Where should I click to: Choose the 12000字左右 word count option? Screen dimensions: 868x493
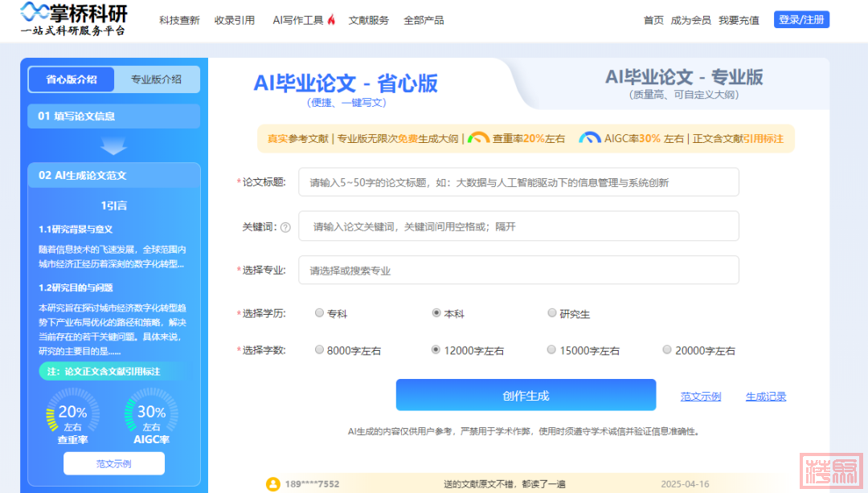(x=436, y=350)
